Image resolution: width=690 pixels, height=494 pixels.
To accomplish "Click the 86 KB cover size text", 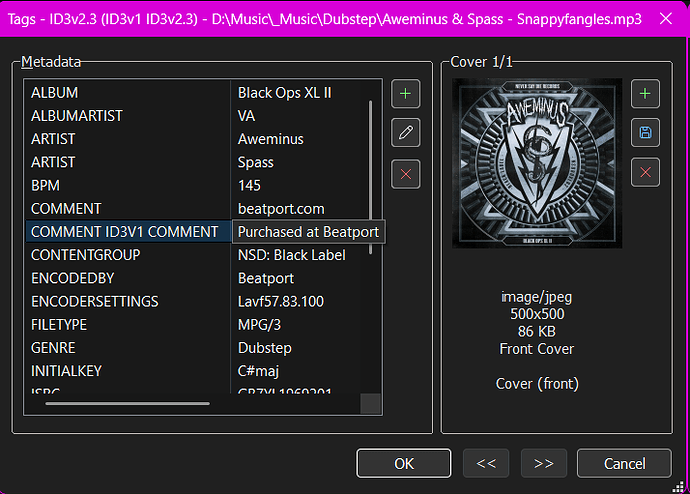I will pyautogui.click(x=537, y=331).
